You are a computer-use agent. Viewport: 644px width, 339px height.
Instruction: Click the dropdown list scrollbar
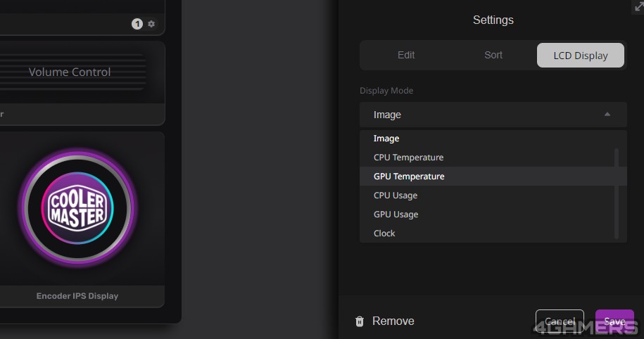coord(617,193)
